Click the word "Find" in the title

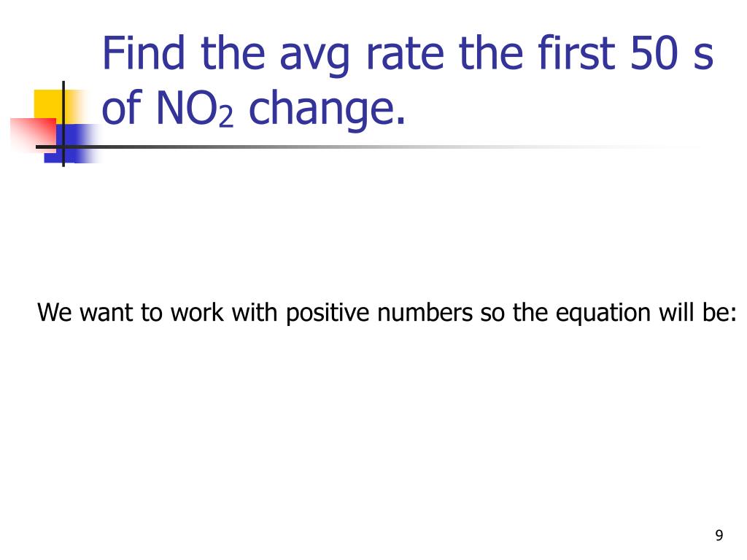(x=144, y=52)
